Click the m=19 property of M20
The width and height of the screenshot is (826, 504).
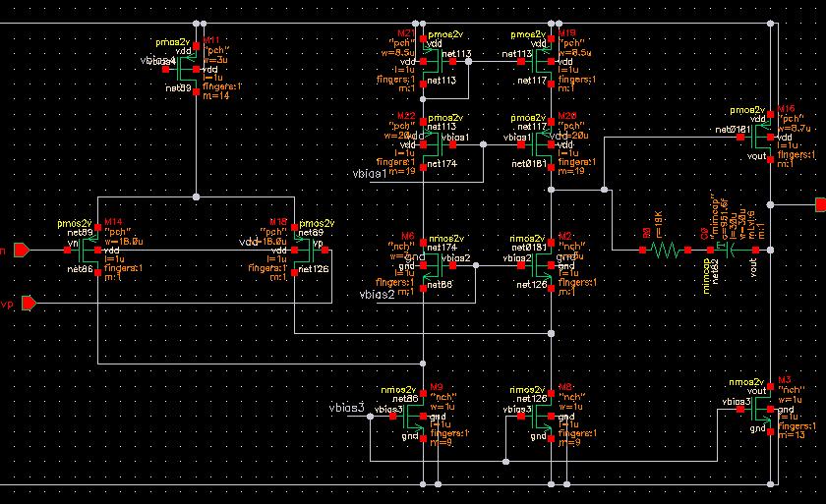[x=571, y=172]
